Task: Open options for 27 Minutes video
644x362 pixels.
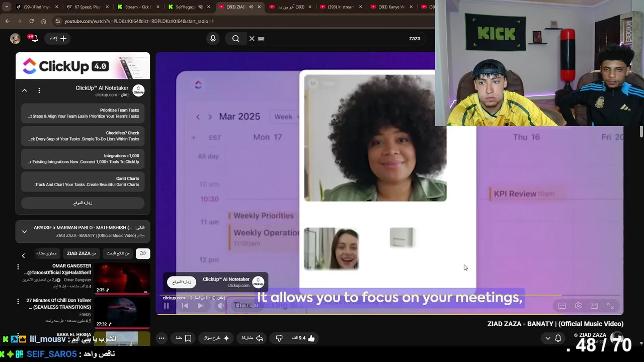Action: [18, 301]
